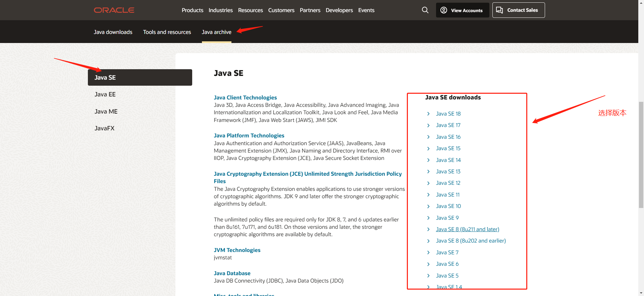Click the Oracle logo

[x=114, y=10]
